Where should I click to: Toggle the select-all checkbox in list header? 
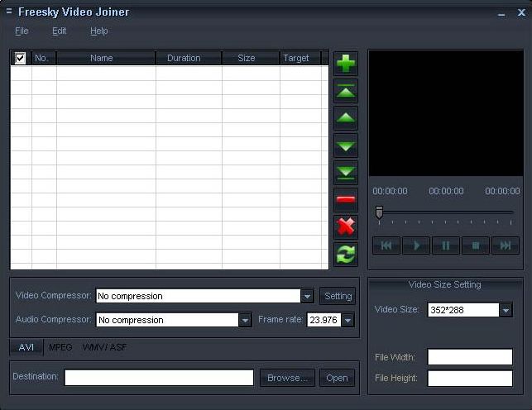(x=20, y=58)
